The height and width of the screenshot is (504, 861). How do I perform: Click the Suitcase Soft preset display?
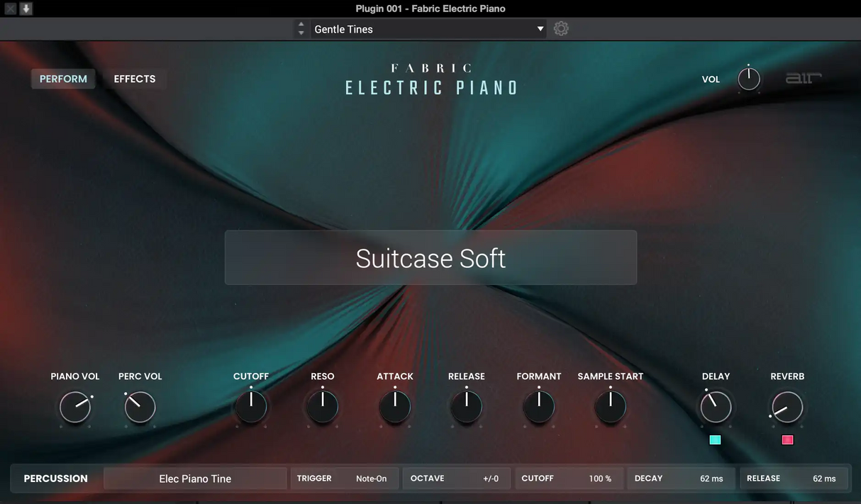click(x=430, y=257)
